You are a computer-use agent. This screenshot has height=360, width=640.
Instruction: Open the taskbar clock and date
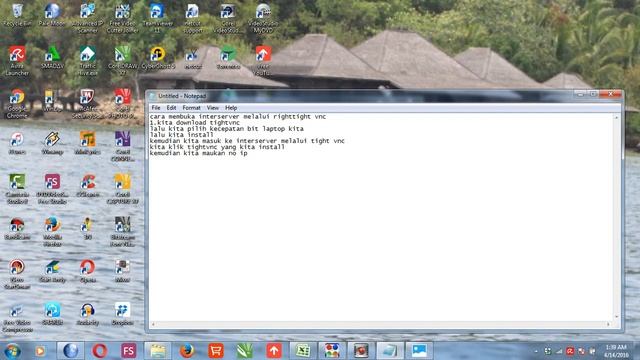tap(616, 351)
